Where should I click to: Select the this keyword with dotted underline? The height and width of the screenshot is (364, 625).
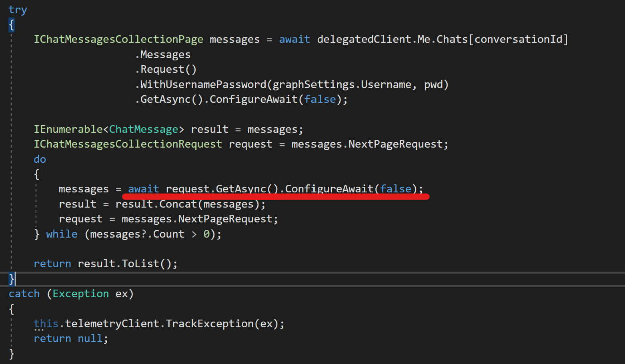coord(46,323)
